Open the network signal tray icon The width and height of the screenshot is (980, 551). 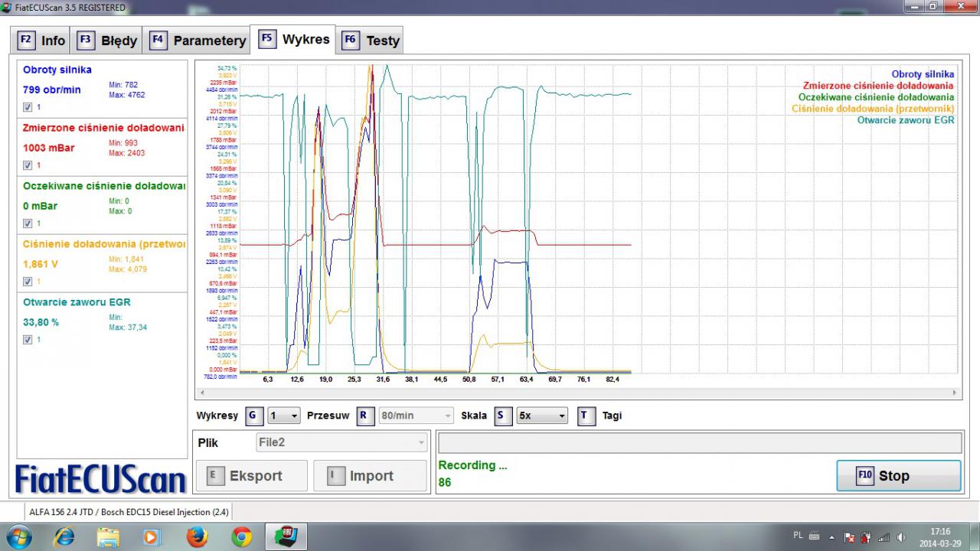click(883, 536)
